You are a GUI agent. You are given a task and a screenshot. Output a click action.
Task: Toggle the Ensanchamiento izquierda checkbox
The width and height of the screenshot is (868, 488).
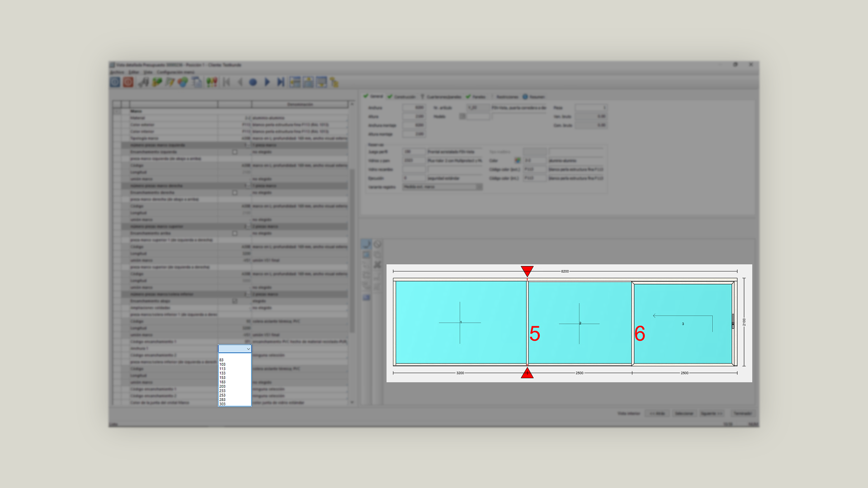pyautogui.click(x=235, y=152)
